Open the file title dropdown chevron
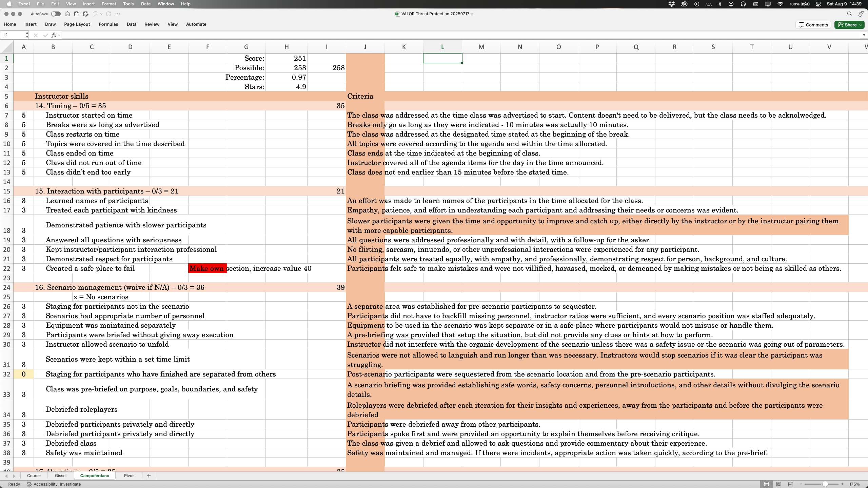The width and height of the screenshot is (868, 488). pyautogui.click(x=472, y=14)
